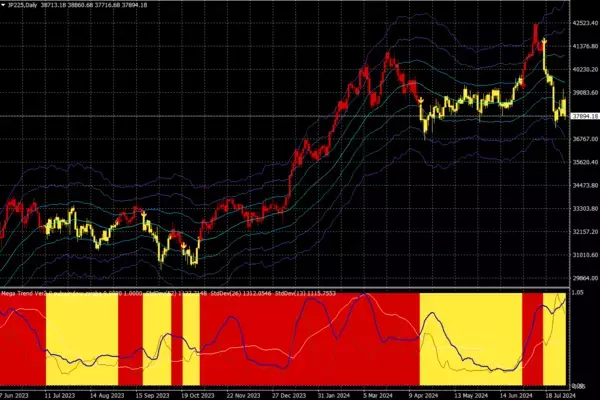Click the 11 Jul 2023 date label
Image resolution: width=600 pixels, height=400 pixels.
(60, 395)
